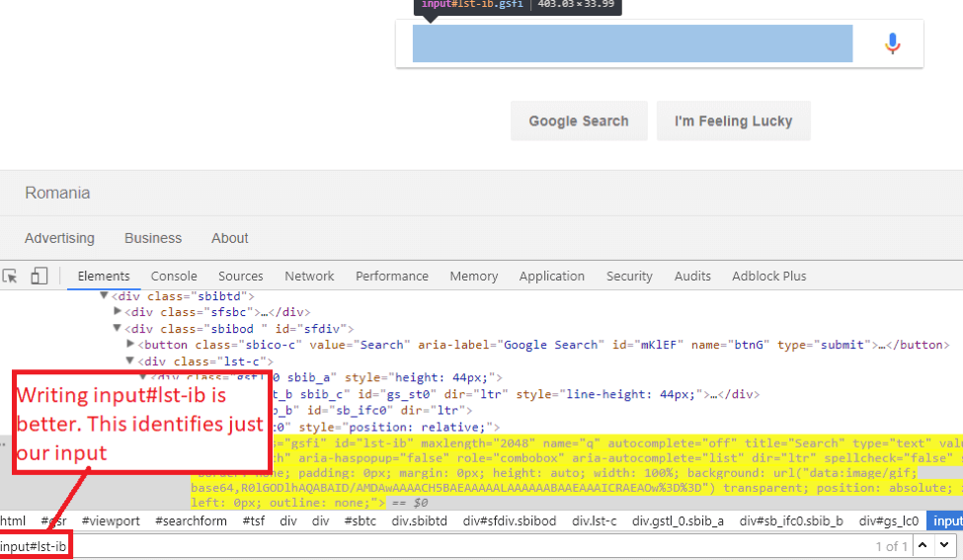Click the html breadcrumb
963x560 pixels.
tap(13, 521)
